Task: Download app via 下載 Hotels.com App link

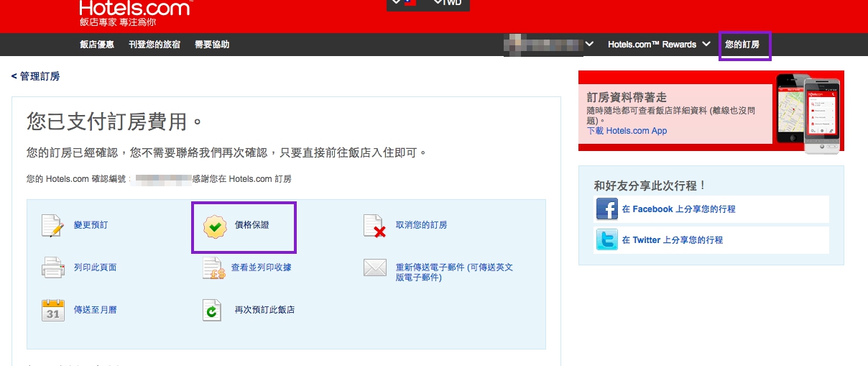Action: [627, 131]
